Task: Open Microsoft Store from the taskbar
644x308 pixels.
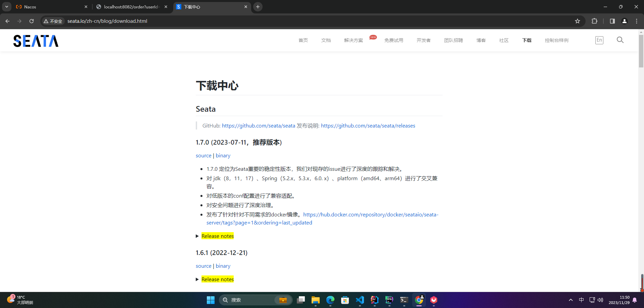Action: pos(345,300)
